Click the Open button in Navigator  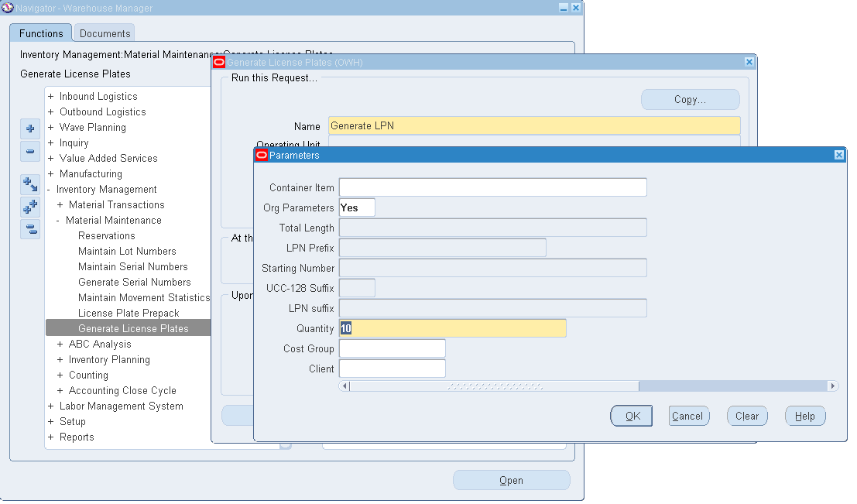click(511, 480)
